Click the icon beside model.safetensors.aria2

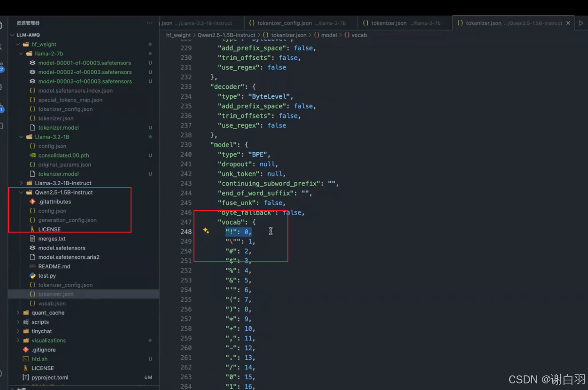[32, 257]
